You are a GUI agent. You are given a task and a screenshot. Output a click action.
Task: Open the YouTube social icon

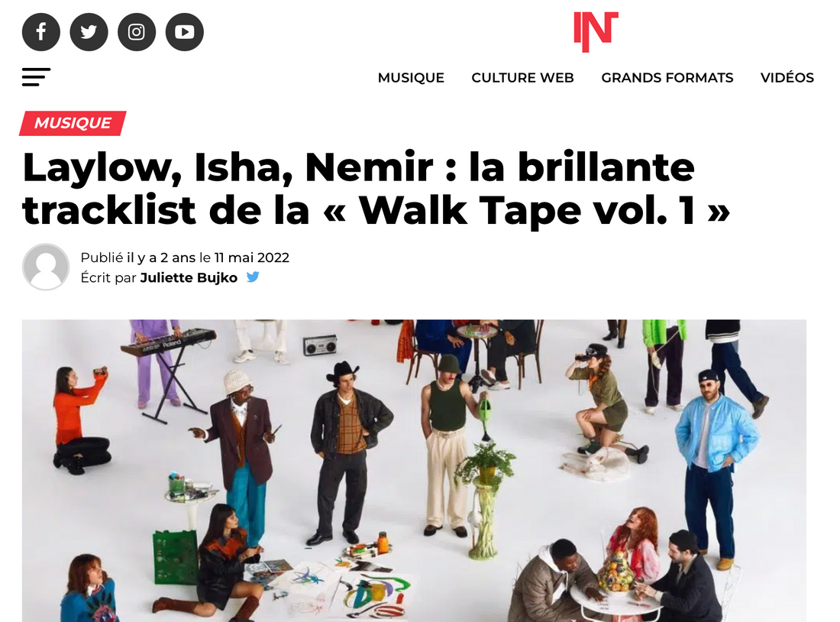coord(184,32)
